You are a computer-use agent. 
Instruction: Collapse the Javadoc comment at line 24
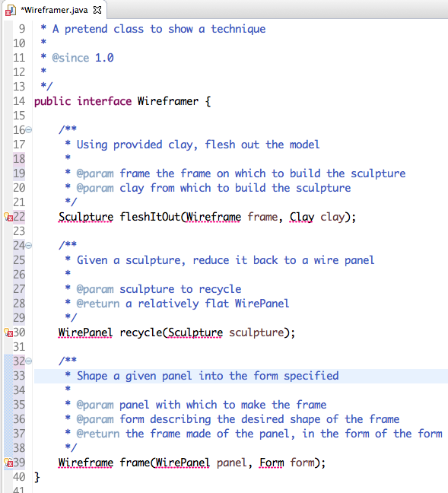pos(29,245)
